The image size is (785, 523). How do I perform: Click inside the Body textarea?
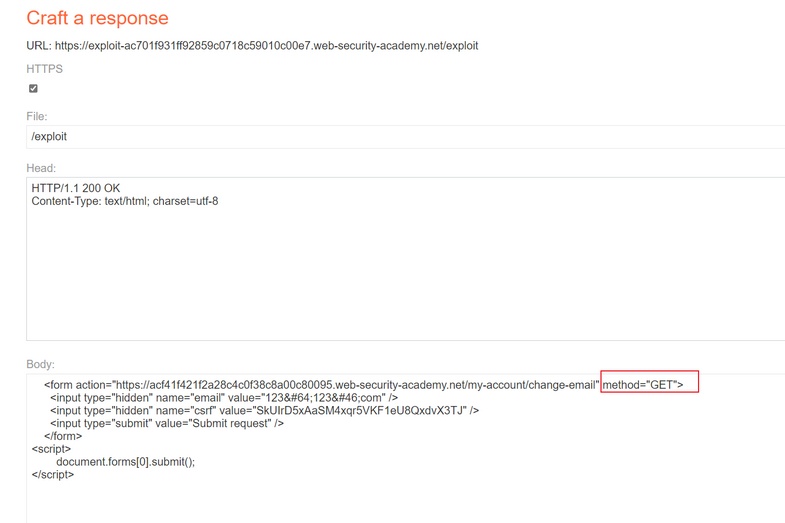[406, 448]
